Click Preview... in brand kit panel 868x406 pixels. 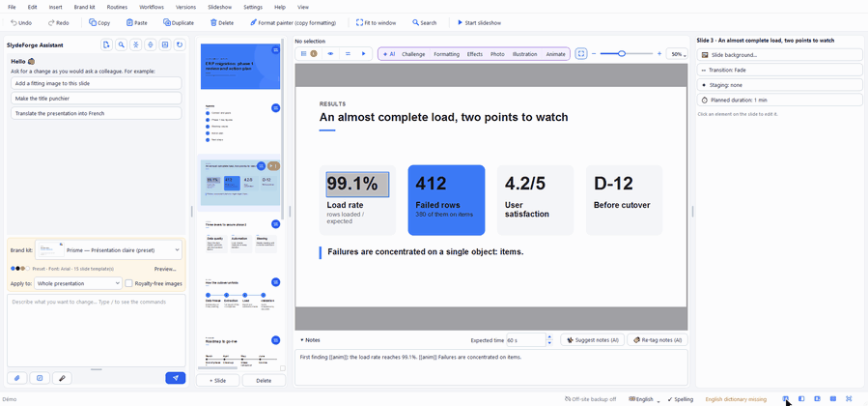pos(165,269)
